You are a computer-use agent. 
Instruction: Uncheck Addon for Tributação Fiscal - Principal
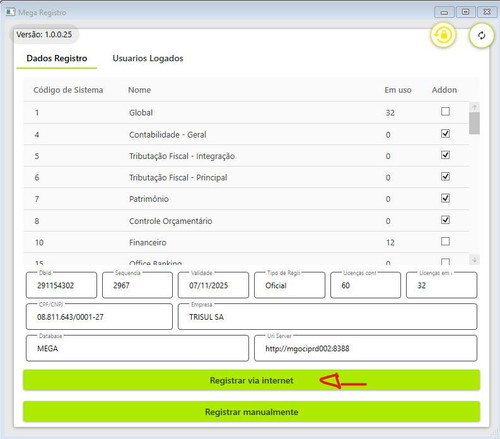tap(445, 176)
